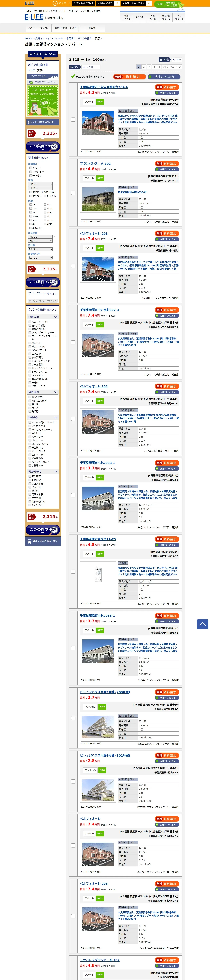Select 駐車場 tab
210x980 pixels.
click(92, 28)
